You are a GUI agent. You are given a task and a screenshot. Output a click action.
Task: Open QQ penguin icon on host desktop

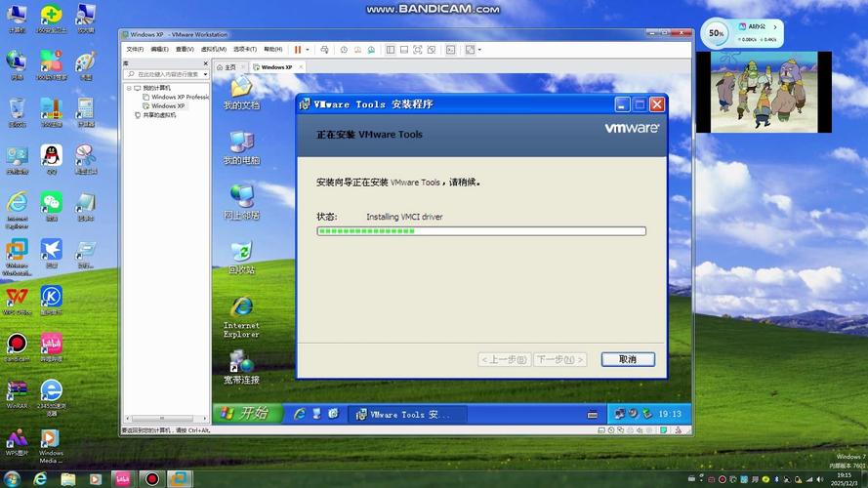[51, 159]
